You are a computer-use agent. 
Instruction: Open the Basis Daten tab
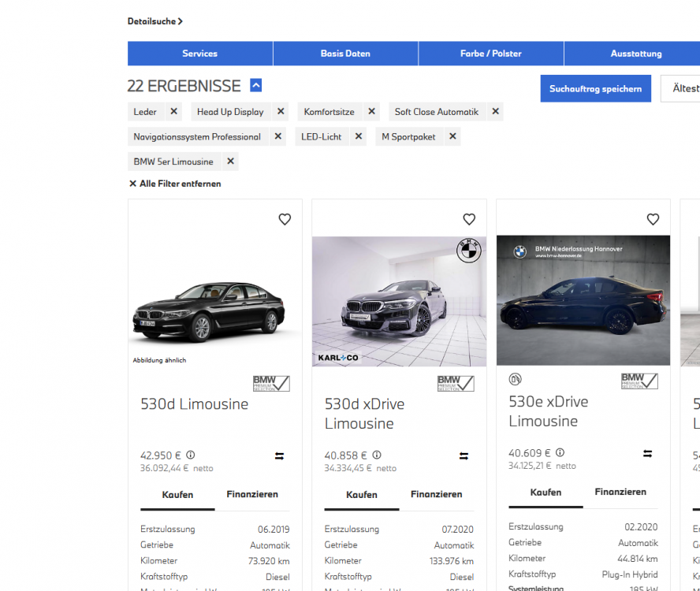pos(345,54)
